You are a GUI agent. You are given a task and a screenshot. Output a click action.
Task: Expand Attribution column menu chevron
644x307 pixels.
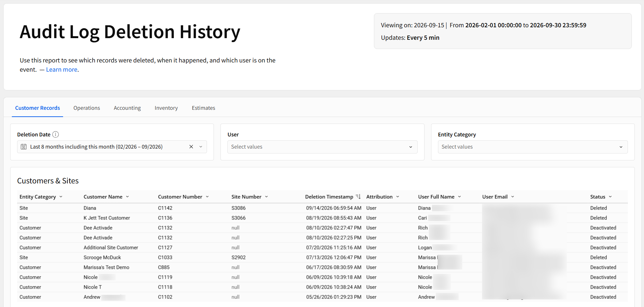(398, 197)
